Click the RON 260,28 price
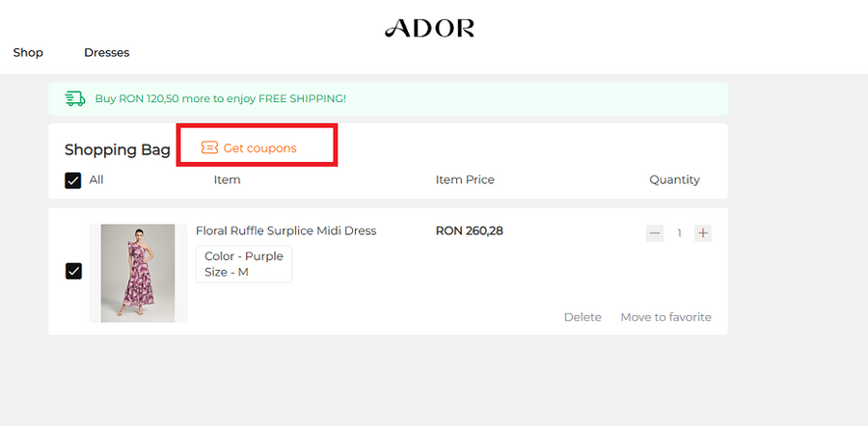868x426 pixels. pyautogui.click(x=470, y=231)
